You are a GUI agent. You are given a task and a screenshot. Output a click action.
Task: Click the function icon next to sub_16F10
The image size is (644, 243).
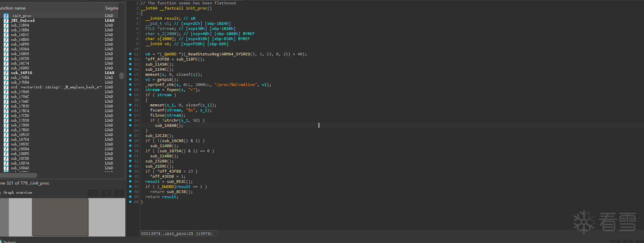(6, 73)
